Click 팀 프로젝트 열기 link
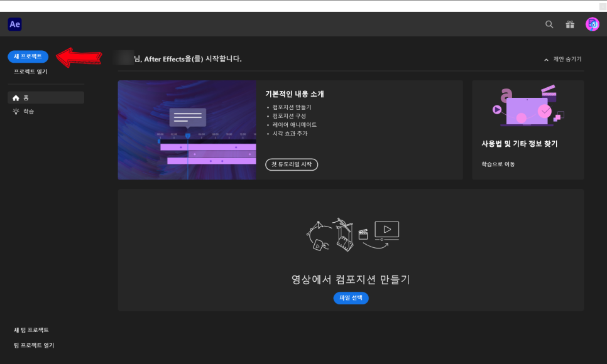 click(34, 345)
